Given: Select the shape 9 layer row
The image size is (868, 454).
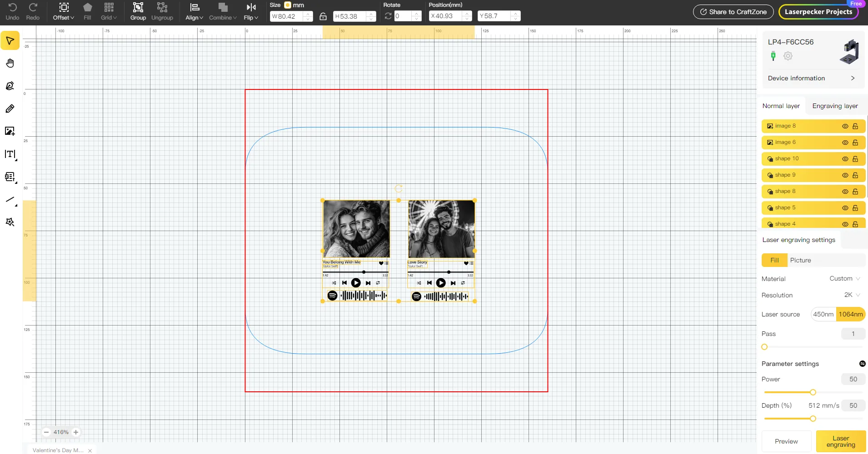Looking at the screenshot, I should point(813,175).
